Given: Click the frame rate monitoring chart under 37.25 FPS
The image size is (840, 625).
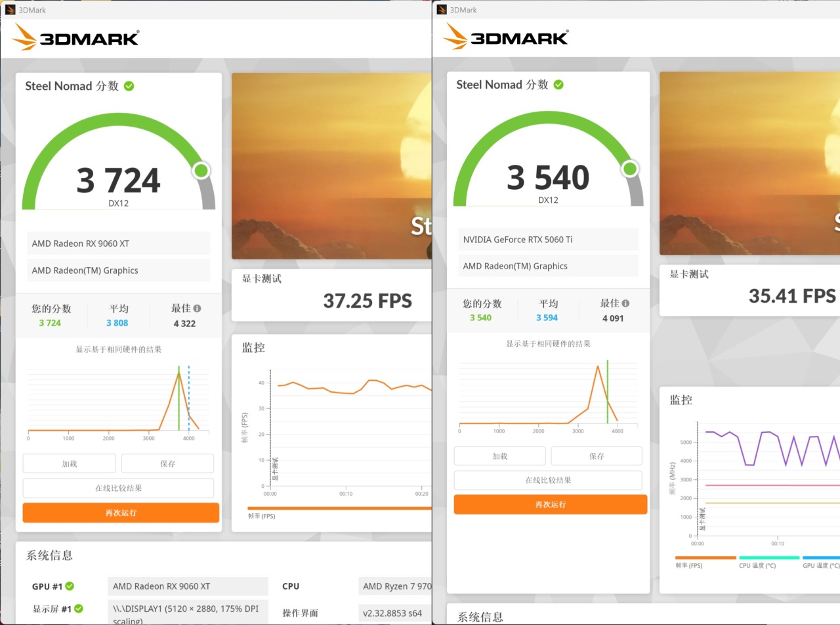Looking at the screenshot, I should [336, 433].
